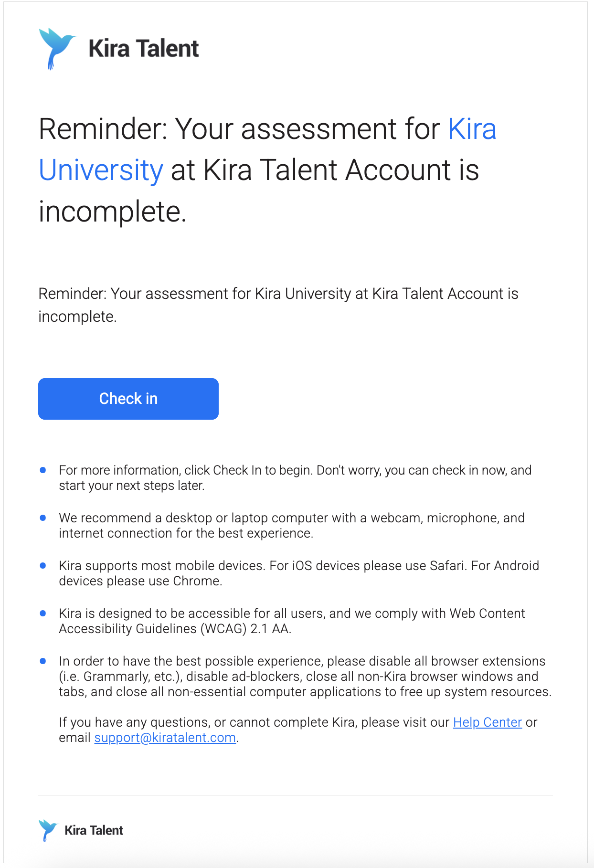Click the text about Safari for iOS
Screen dimensions: 594x868
368,566
